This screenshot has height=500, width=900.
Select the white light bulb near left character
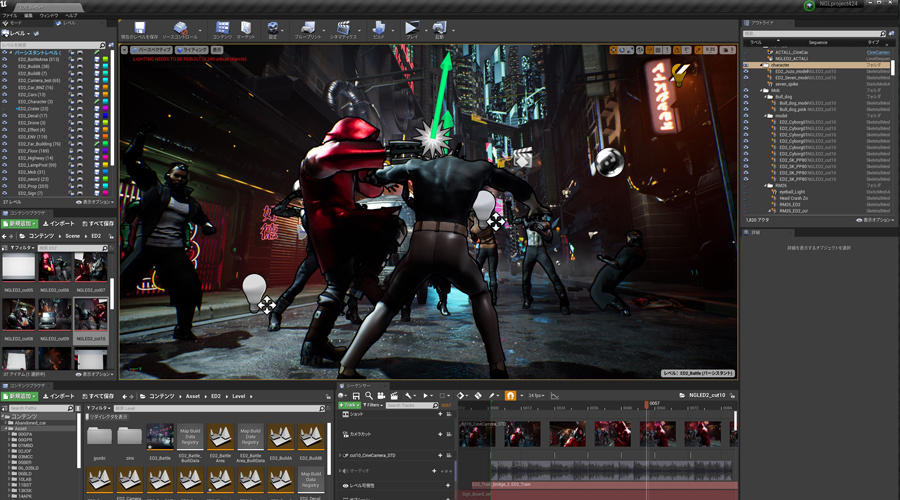point(254,292)
